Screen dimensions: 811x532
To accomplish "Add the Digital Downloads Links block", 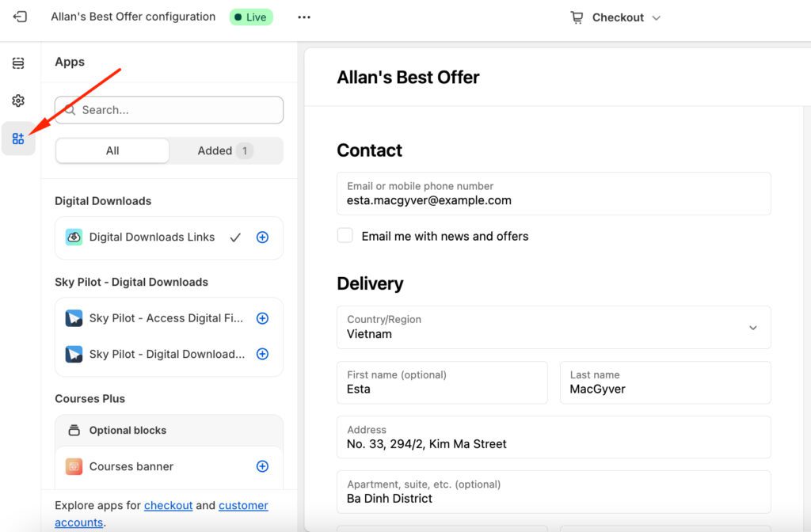I will pos(262,237).
